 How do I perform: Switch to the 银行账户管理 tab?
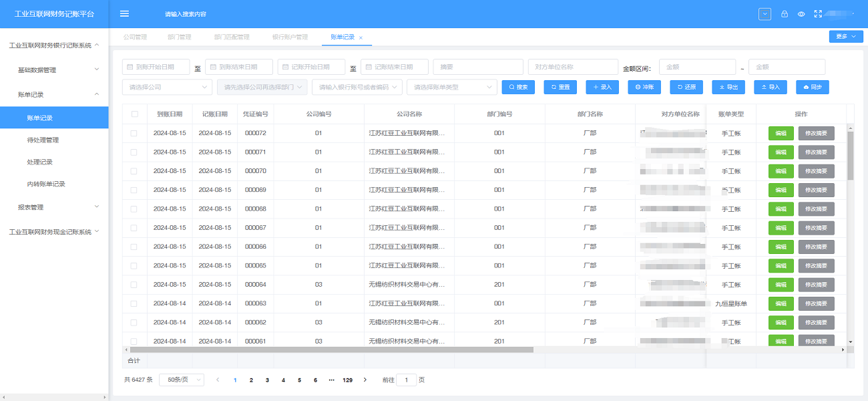[x=290, y=37]
